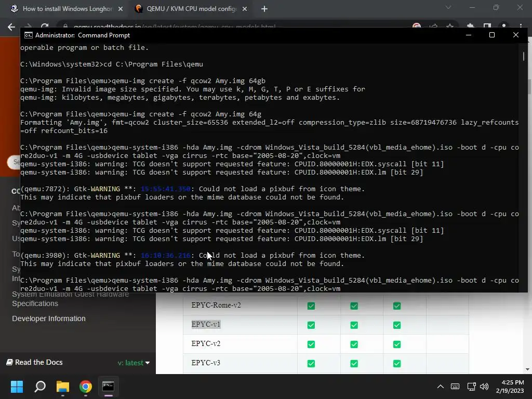Open a new Chrome tab
This screenshot has height=399, width=532.
coord(264,9)
